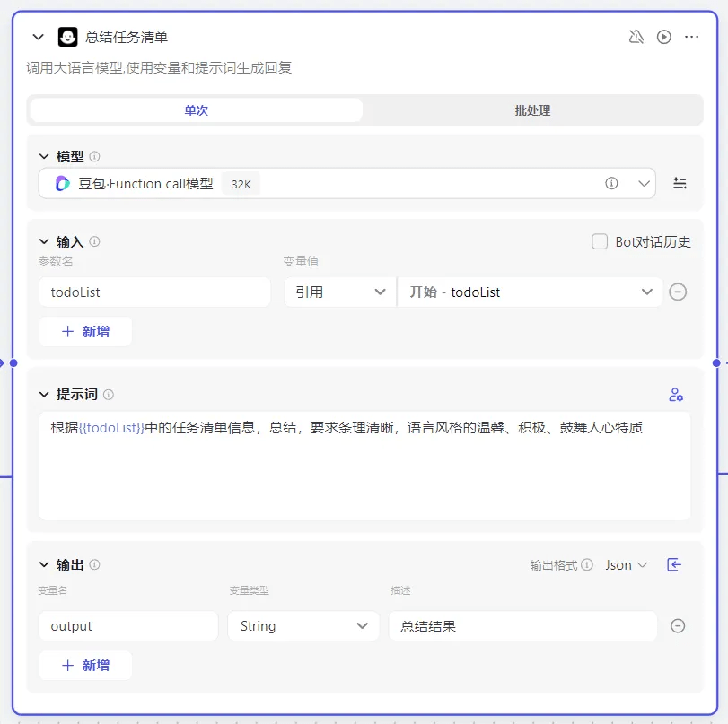Open the String variable type dropdown

click(303, 626)
